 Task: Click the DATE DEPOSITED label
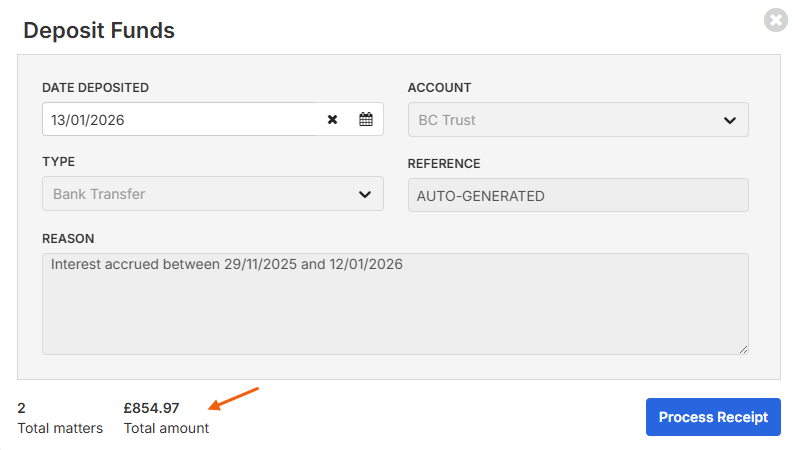tap(95, 88)
